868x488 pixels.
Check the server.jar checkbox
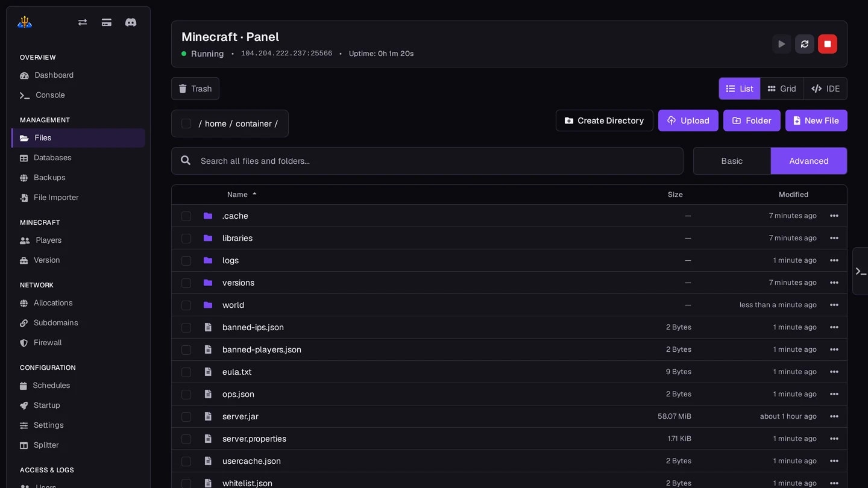186,417
